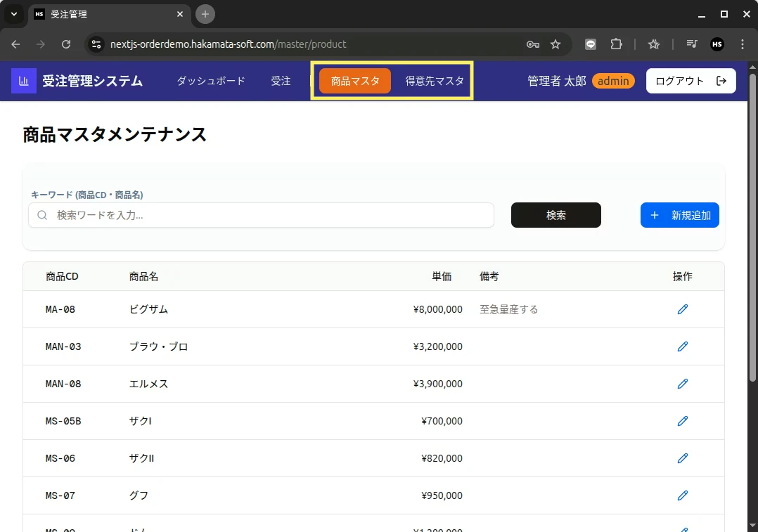Select the MA-08 product code cell
Screen dimensions: 758x532
click(x=60, y=309)
